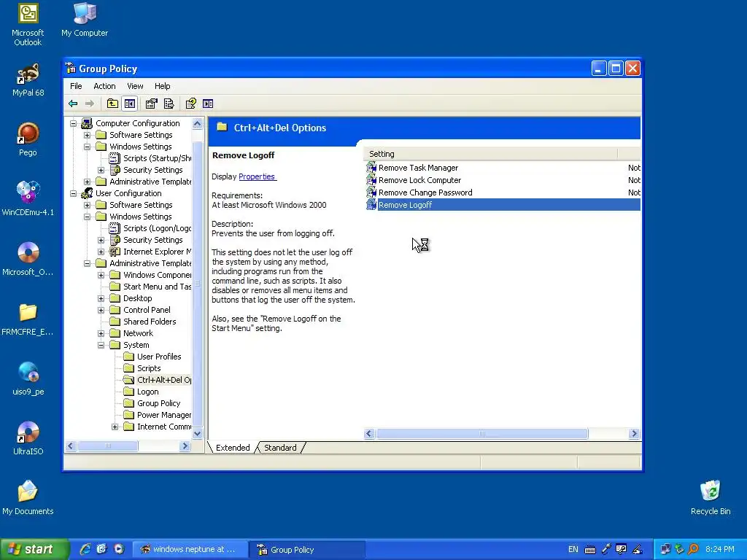747x560 pixels.
Task: Click the network connection tray icon
Action: [x=665, y=550]
